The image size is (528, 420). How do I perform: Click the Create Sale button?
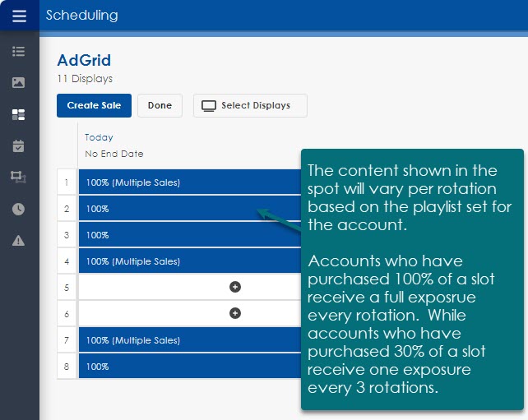tap(94, 105)
